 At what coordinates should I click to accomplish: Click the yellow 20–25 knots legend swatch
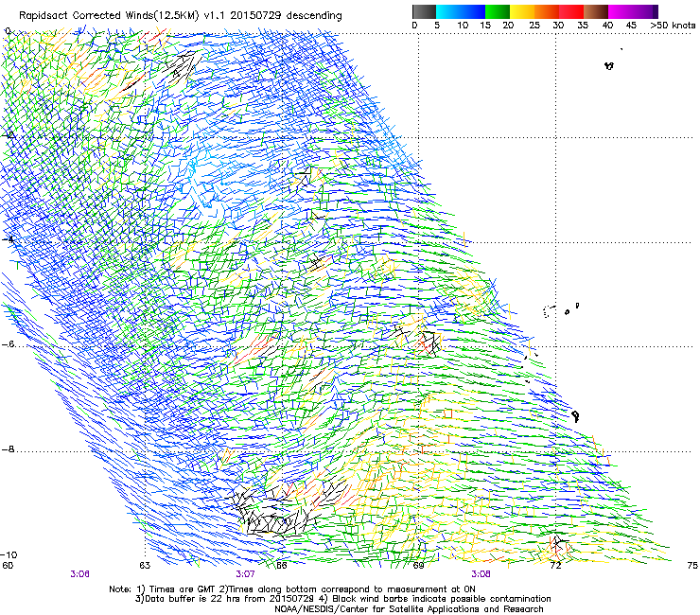522,11
